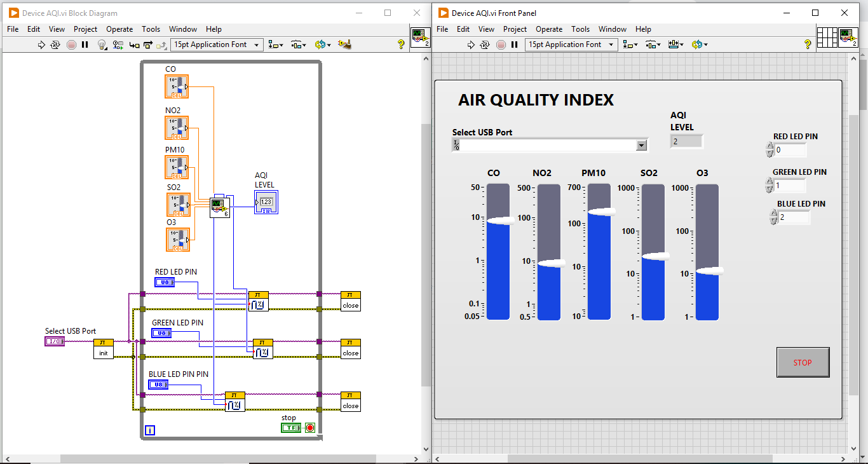The image size is (868, 464).
Task: Run the VI from Front Panel toolbar
Action: click(471, 44)
